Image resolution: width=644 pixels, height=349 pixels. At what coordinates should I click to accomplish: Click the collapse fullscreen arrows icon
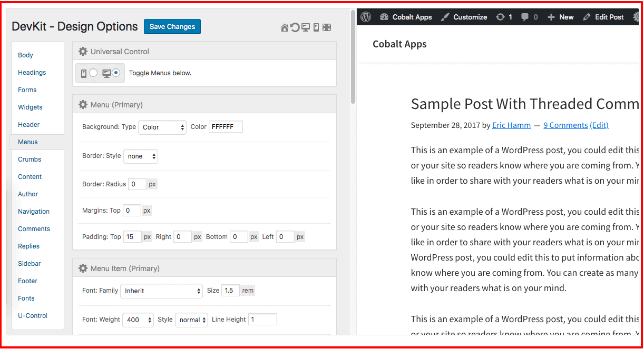tap(327, 28)
